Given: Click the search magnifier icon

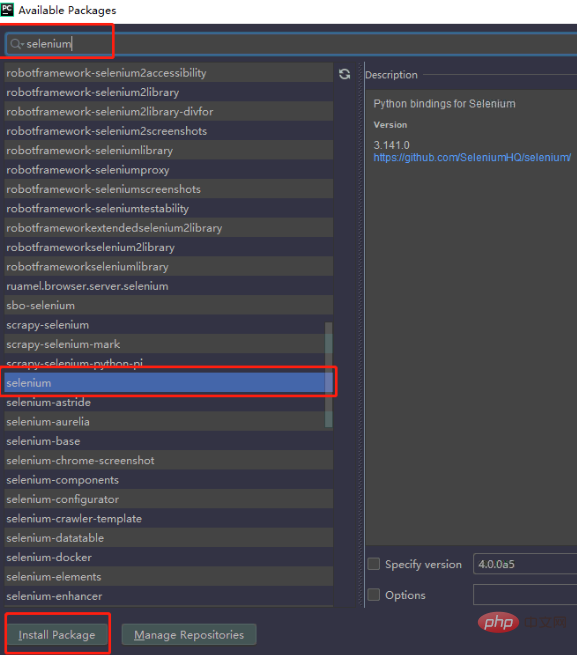Looking at the screenshot, I should 16,44.
